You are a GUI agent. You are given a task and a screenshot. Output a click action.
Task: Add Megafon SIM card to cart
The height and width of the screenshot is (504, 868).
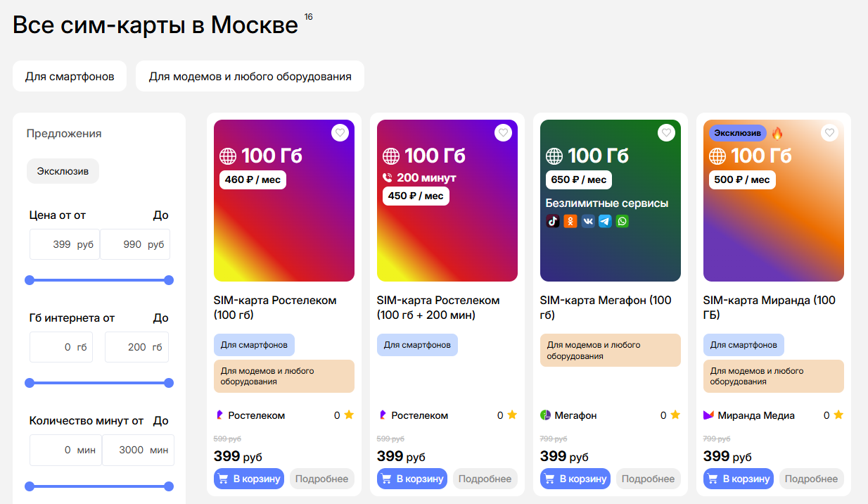(575, 479)
